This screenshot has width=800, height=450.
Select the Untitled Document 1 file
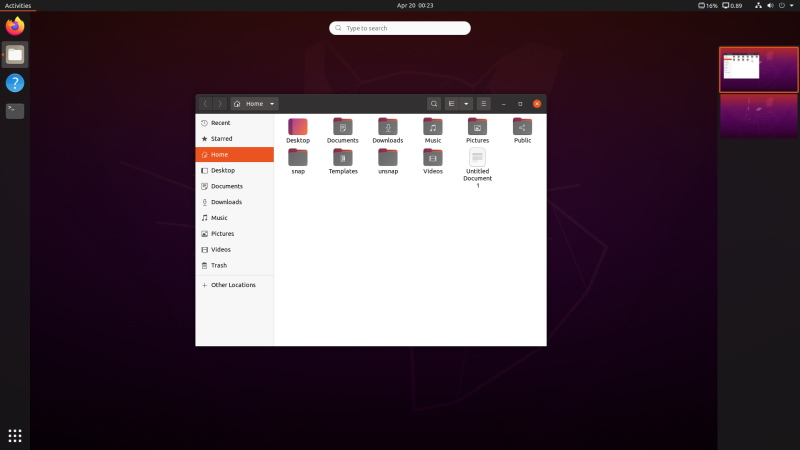[x=478, y=158]
